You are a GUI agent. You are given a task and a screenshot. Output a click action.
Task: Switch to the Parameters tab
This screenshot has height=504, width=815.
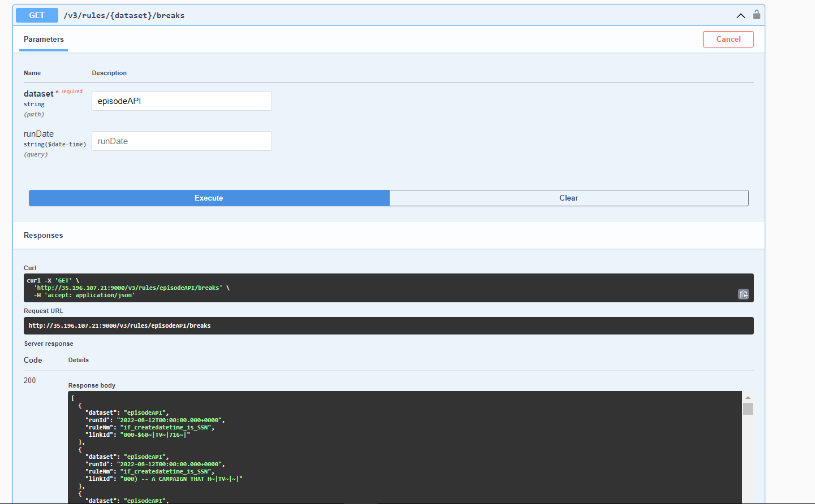point(44,40)
